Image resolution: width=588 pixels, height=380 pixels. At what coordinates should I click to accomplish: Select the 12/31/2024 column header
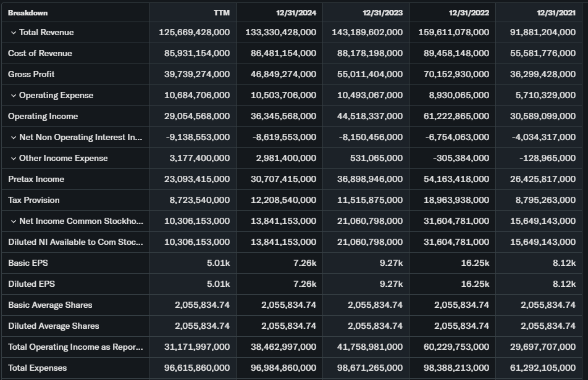coord(296,12)
